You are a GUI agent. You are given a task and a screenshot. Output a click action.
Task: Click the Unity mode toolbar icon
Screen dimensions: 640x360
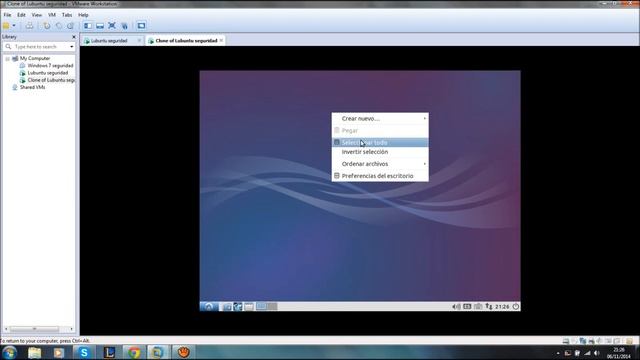(124, 26)
